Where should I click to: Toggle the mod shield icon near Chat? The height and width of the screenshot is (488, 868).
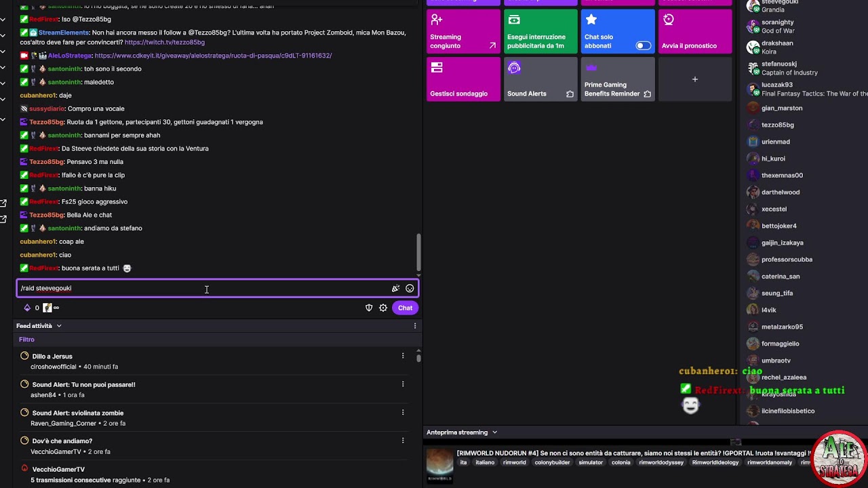tap(369, 308)
